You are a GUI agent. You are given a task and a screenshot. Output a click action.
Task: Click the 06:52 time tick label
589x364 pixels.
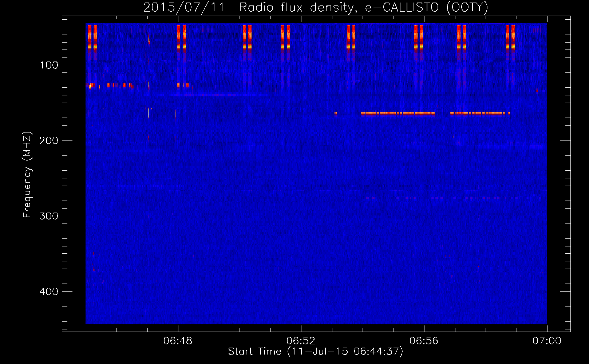(x=301, y=341)
